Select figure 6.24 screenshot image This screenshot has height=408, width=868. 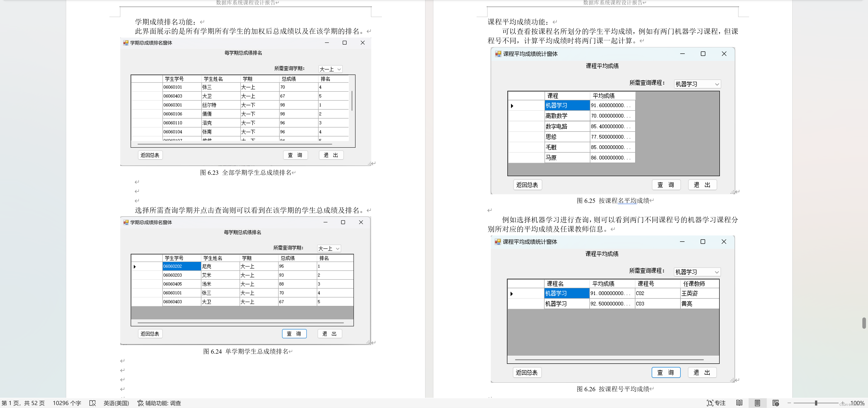tap(245, 281)
